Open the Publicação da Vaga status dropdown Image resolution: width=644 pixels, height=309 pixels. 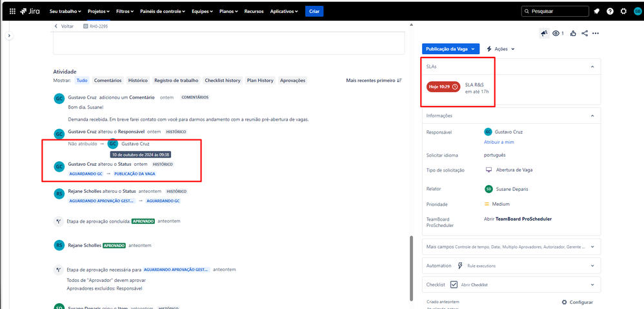click(x=450, y=49)
